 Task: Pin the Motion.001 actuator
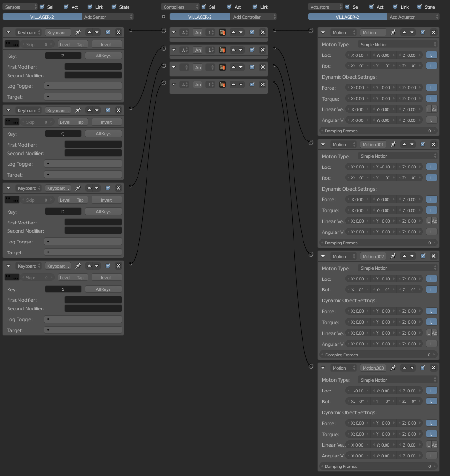click(x=393, y=144)
